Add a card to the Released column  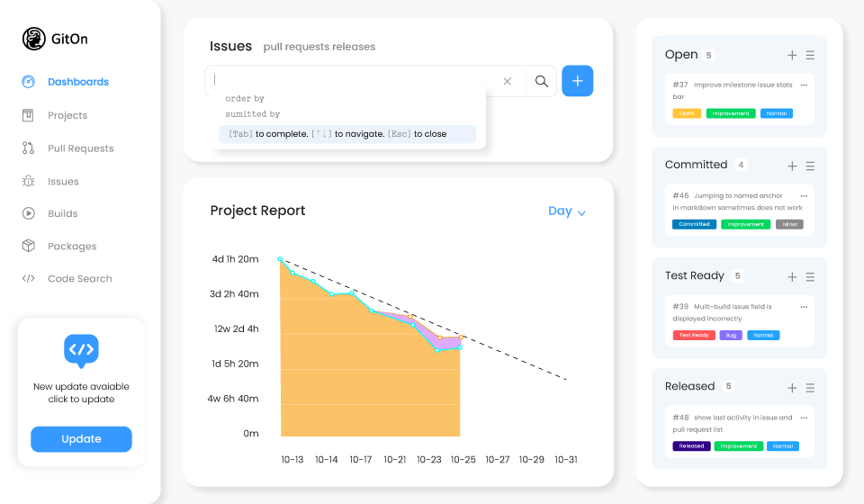792,388
